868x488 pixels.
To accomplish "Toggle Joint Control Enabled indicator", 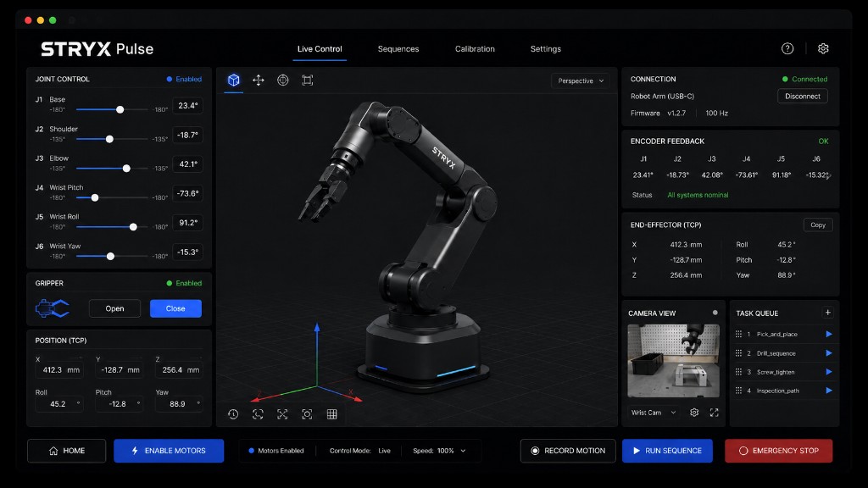I will tap(184, 79).
